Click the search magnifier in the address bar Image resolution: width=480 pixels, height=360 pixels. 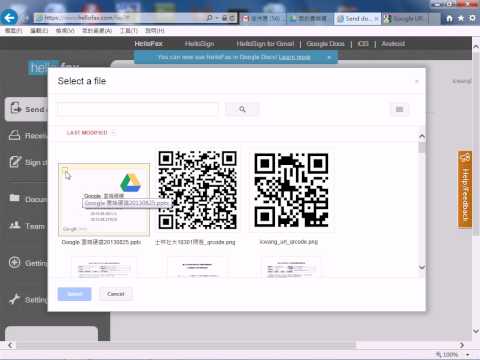(209, 18)
